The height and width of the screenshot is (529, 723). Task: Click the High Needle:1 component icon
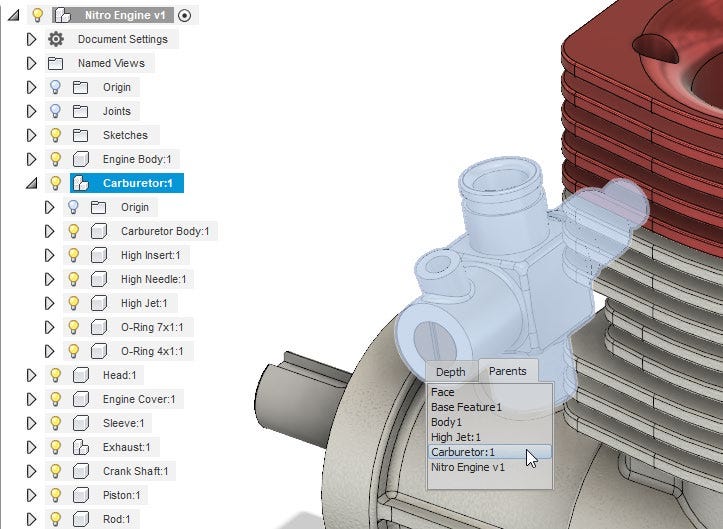[99, 279]
